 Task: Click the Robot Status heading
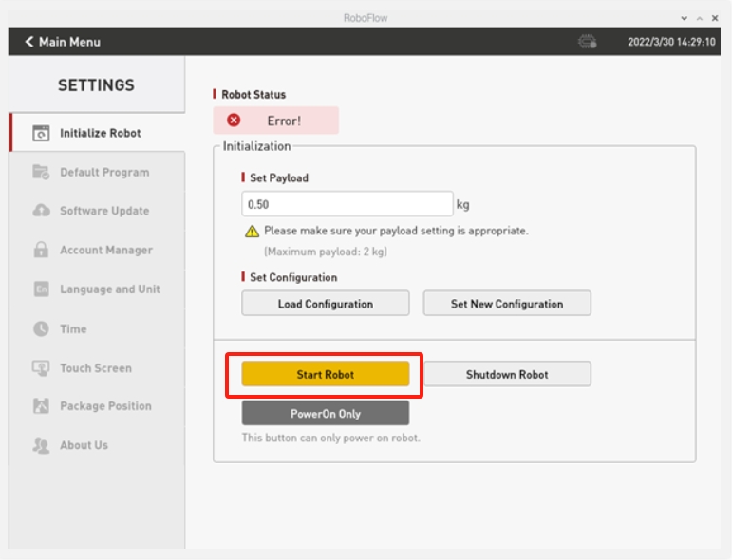tap(253, 95)
